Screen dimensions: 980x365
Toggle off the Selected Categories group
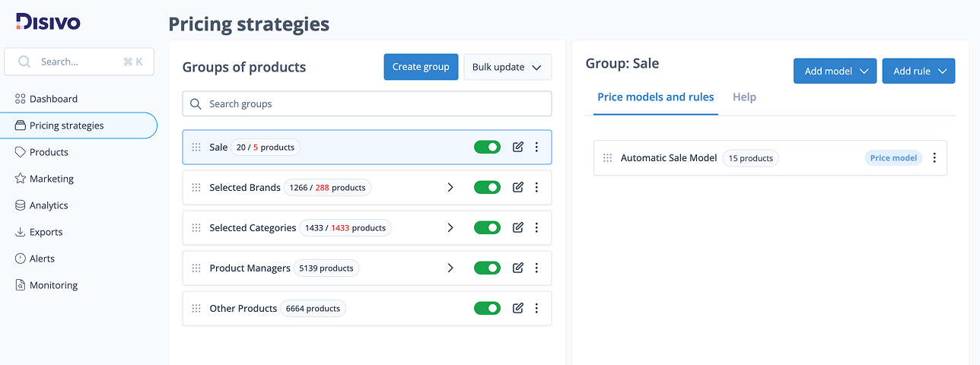tap(487, 227)
